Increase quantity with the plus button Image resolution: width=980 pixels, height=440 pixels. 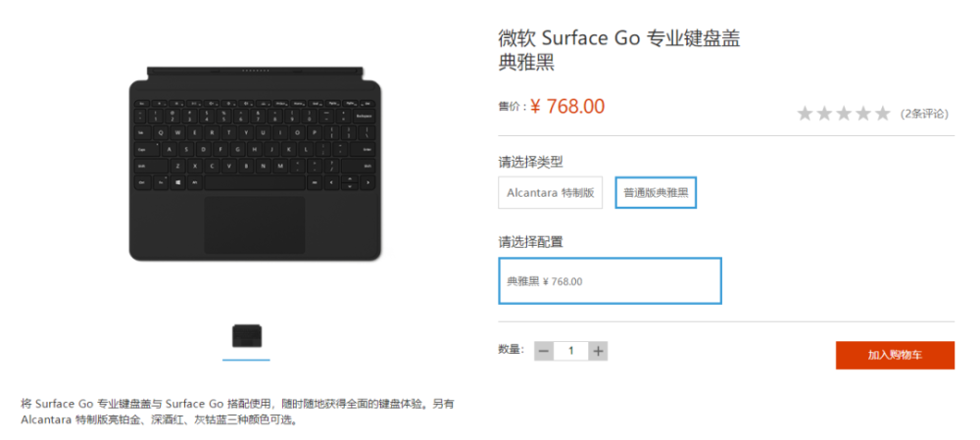point(598,351)
